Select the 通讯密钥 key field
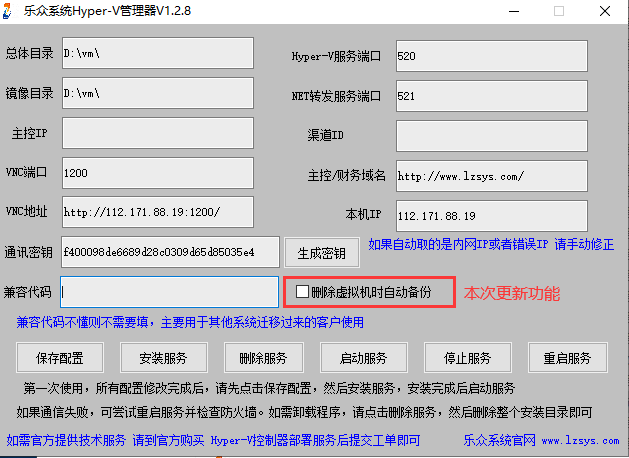This screenshot has width=629, height=458. pyautogui.click(x=170, y=252)
